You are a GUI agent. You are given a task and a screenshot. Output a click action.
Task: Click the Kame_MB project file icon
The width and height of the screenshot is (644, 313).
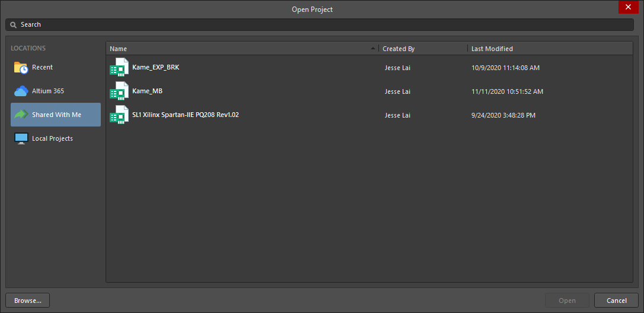pos(119,91)
